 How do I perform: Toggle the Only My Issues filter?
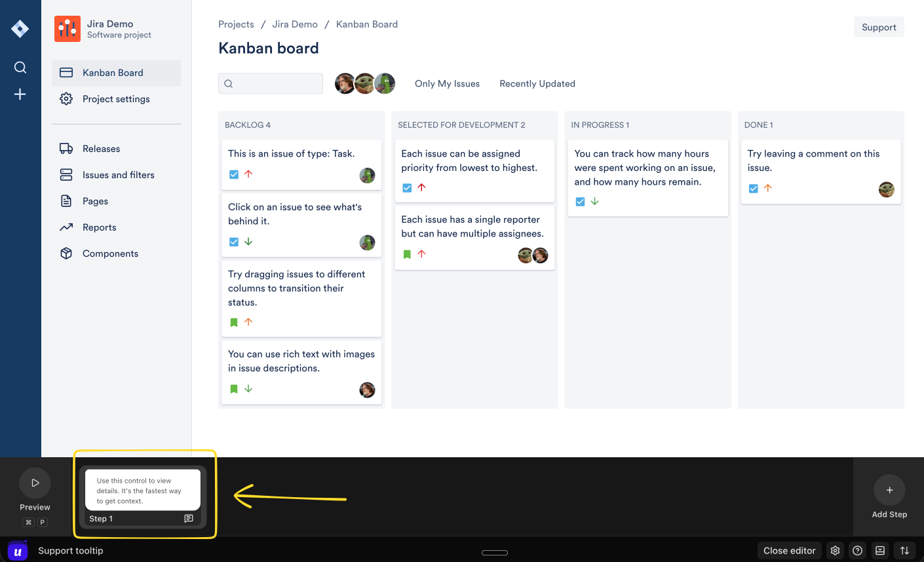pos(447,84)
